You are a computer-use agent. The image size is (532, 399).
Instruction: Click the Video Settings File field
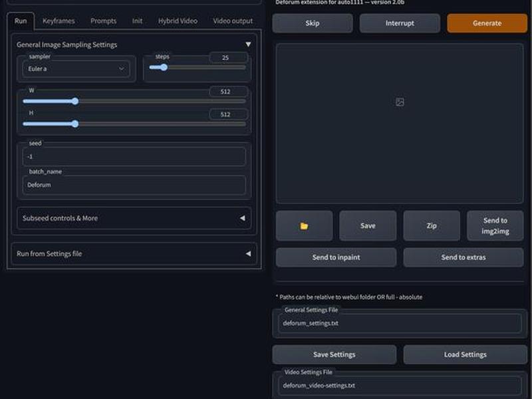[x=400, y=386]
